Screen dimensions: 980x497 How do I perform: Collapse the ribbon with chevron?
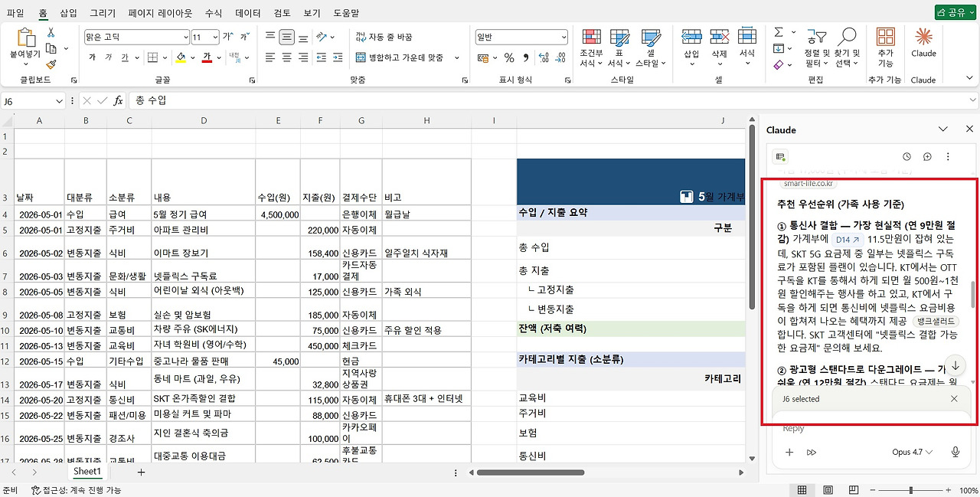click(x=970, y=79)
